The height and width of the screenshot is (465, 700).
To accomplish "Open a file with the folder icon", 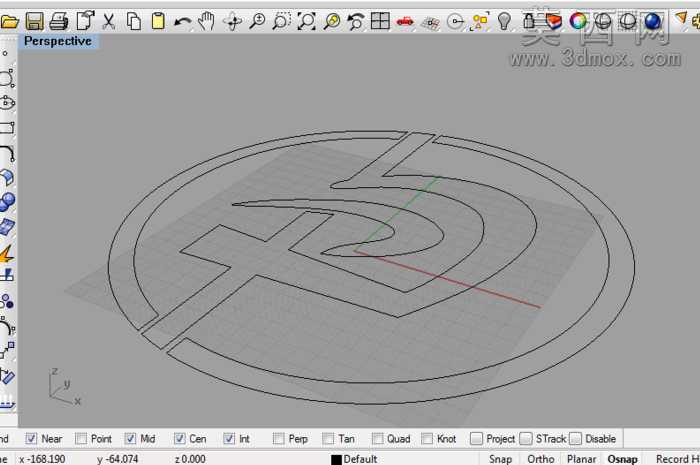I will pos(9,21).
